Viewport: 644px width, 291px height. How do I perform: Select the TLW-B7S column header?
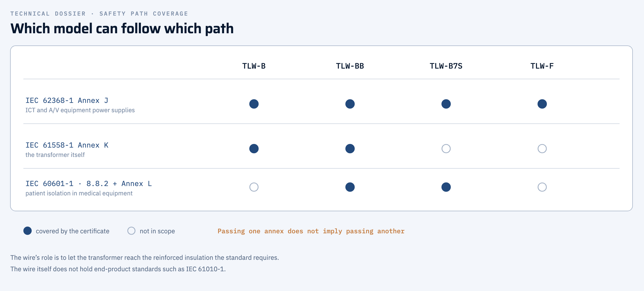(446, 66)
